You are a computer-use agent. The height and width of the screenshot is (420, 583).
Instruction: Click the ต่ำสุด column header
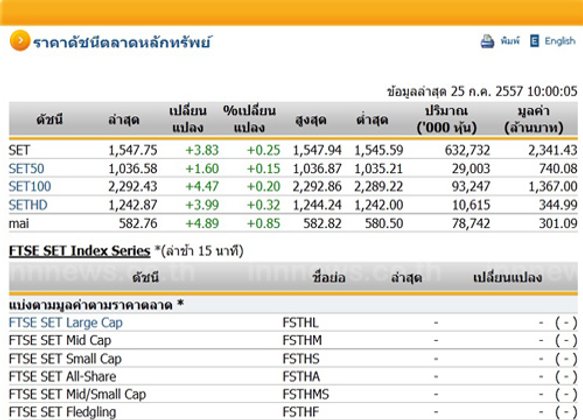tap(372, 120)
